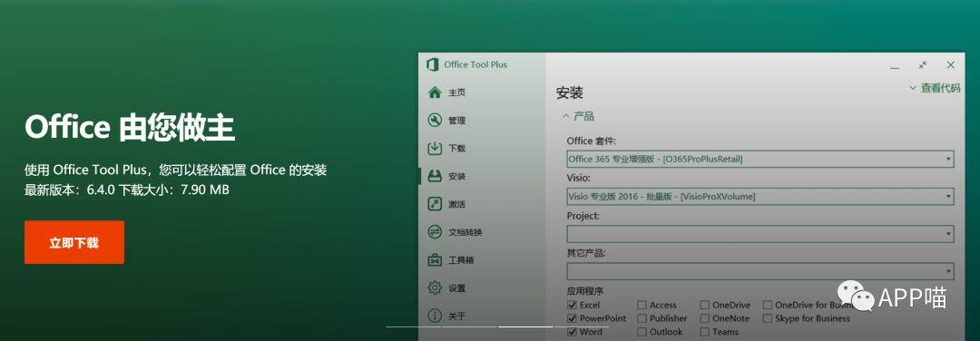
Task: Open the Office 套件 dropdown
Action: tap(760, 160)
